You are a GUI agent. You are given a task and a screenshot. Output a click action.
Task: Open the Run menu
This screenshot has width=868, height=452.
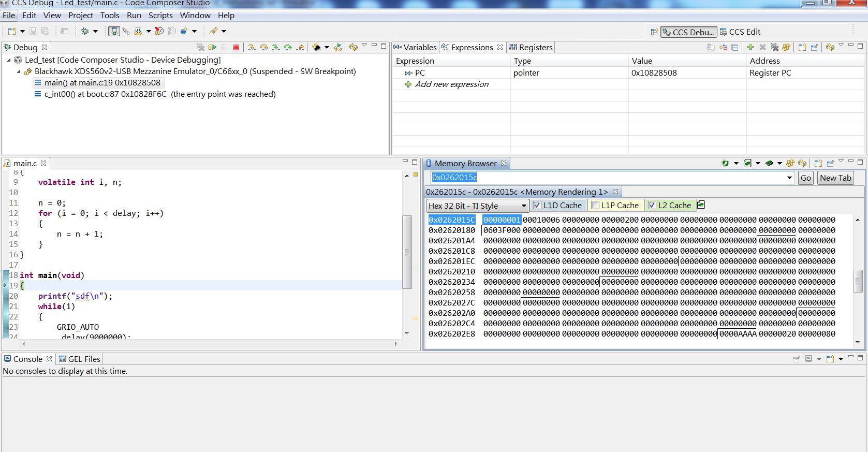click(x=134, y=15)
